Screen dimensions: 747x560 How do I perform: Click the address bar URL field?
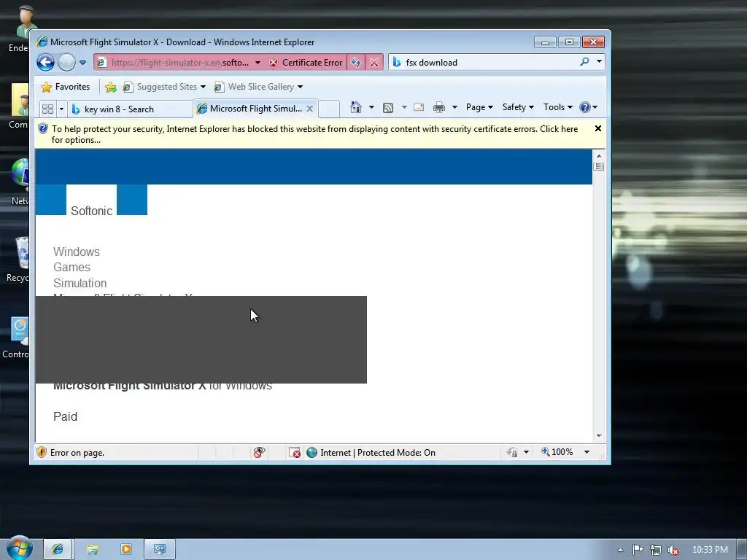[174, 63]
